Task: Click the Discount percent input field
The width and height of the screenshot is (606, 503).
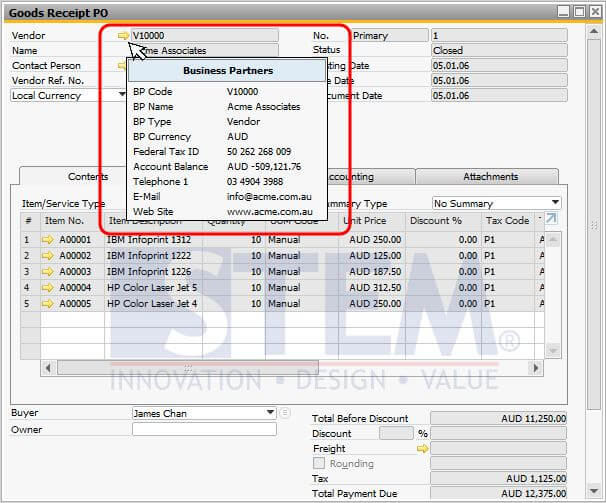Action: point(396,433)
